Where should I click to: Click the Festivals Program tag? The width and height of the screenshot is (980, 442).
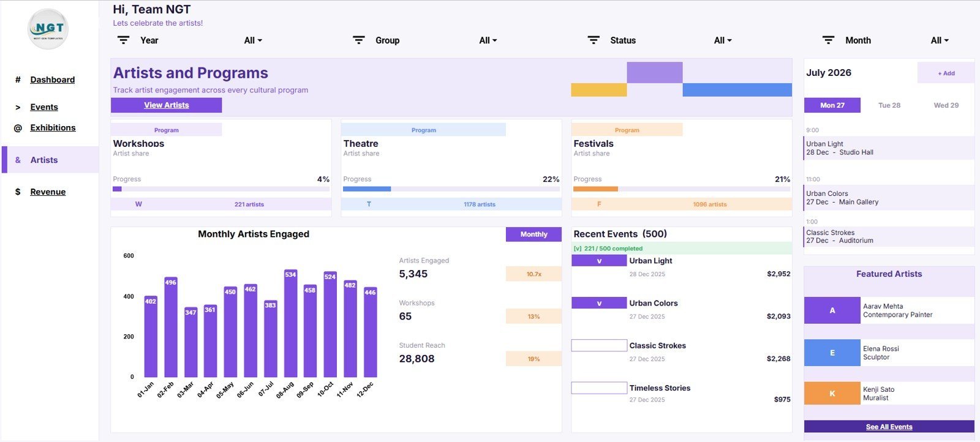pyautogui.click(x=627, y=130)
